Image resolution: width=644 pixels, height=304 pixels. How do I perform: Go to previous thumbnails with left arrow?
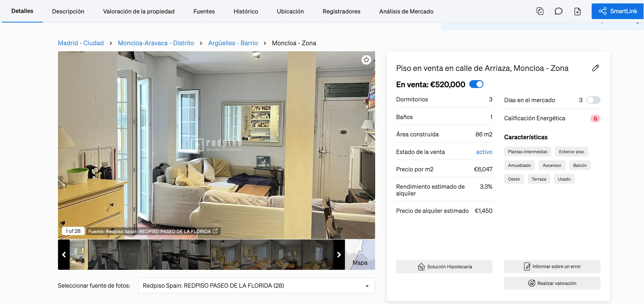(x=64, y=255)
